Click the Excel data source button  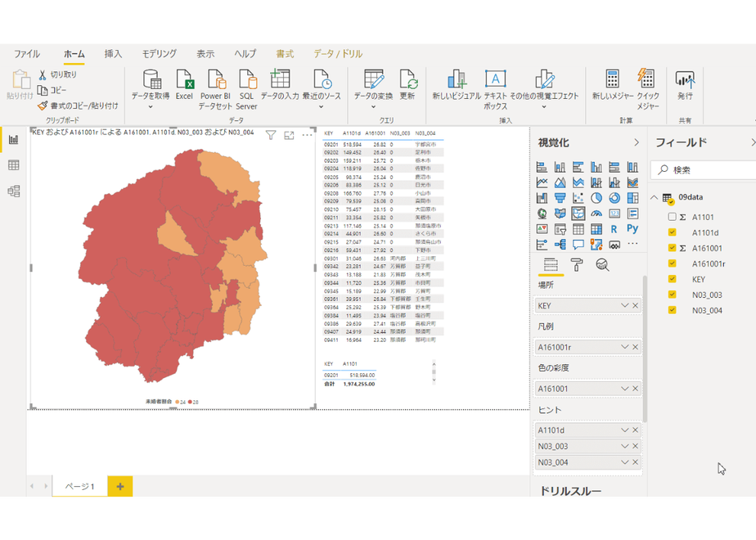pos(184,85)
